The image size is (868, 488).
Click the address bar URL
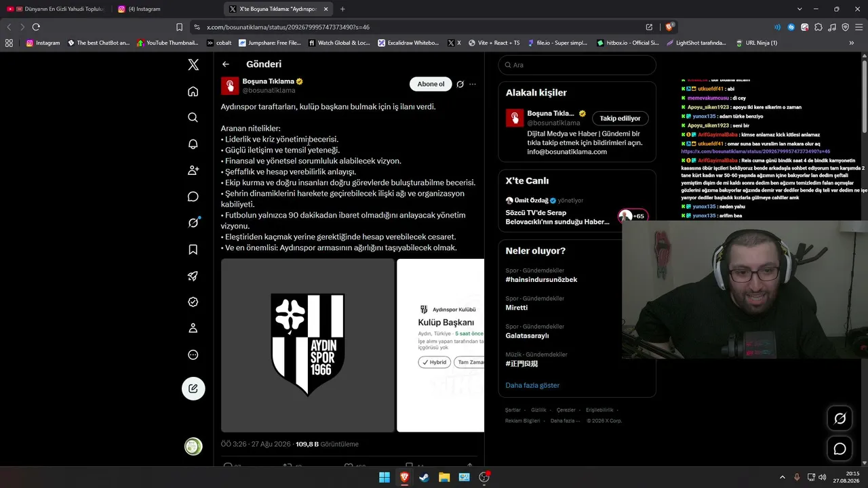click(x=288, y=27)
